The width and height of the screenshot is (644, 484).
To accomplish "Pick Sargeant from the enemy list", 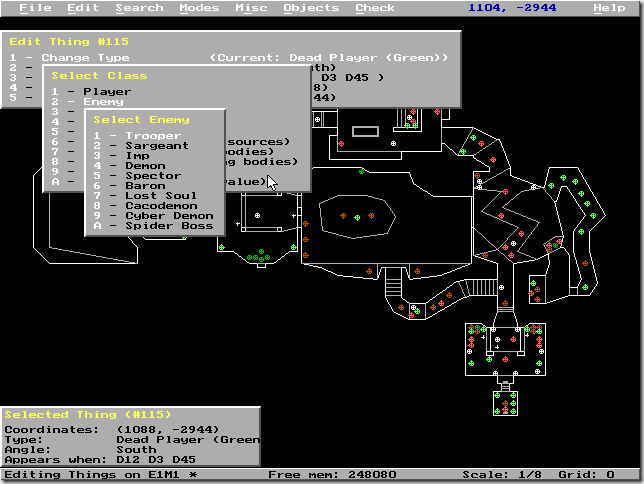I will coord(156,146).
